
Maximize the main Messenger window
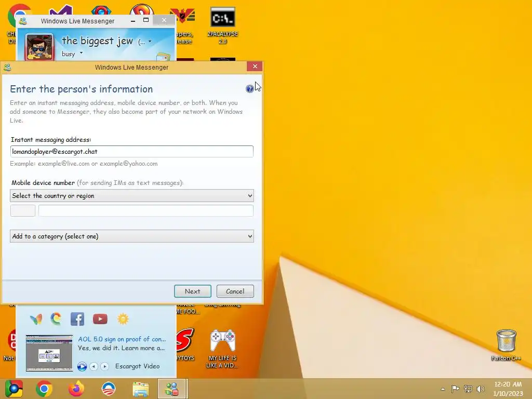[x=146, y=20]
